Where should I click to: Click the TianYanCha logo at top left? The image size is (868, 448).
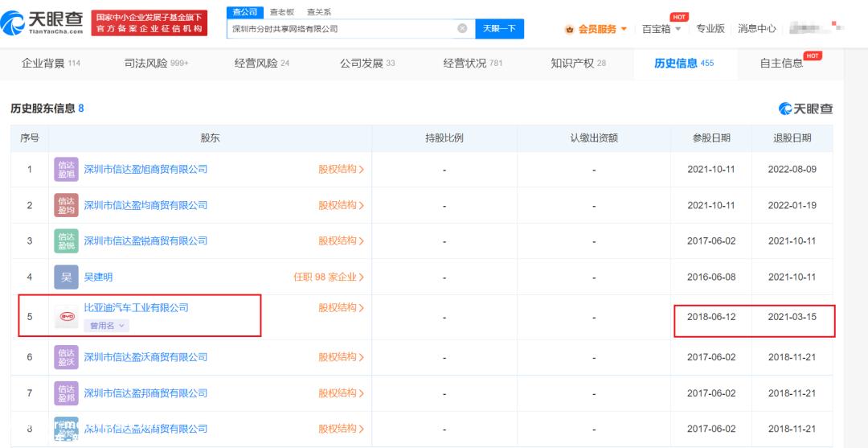[x=42, y=23]
